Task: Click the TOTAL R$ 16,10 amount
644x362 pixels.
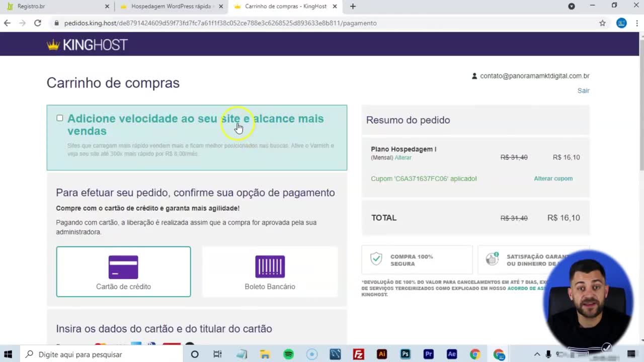Action: tap(563, 218)
